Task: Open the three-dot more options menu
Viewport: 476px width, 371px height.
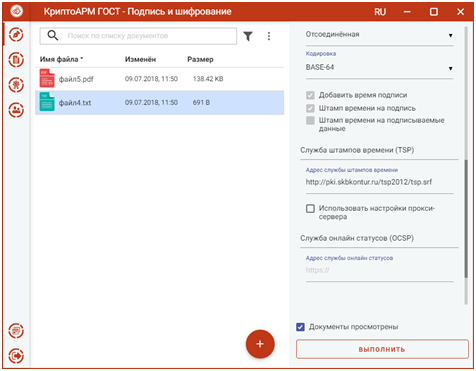Action: (x=269, y=36)
